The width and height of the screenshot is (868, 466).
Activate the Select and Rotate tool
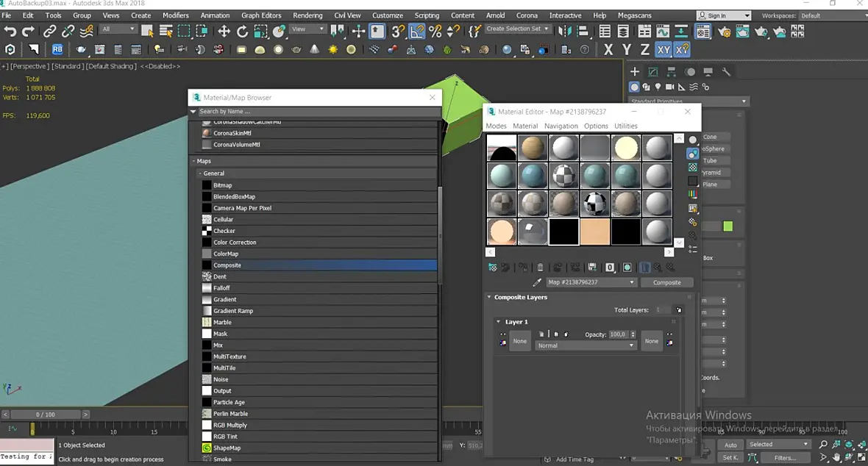click(242, 32)
